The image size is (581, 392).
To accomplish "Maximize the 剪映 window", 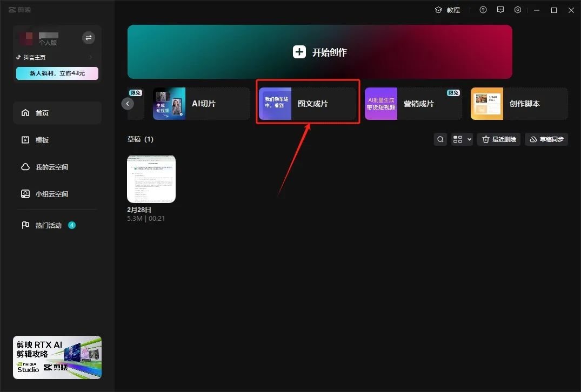I will 554,10.
